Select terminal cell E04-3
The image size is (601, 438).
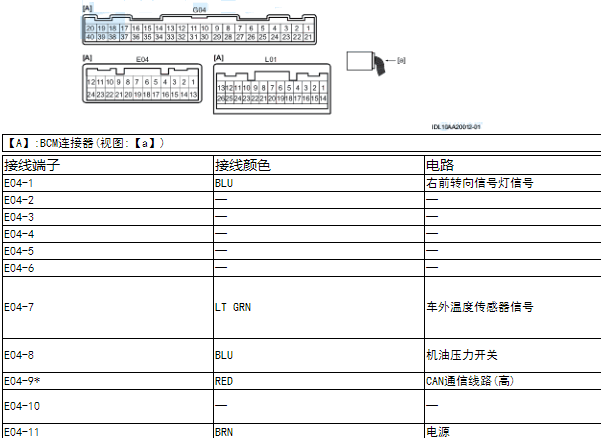(108, 217)
